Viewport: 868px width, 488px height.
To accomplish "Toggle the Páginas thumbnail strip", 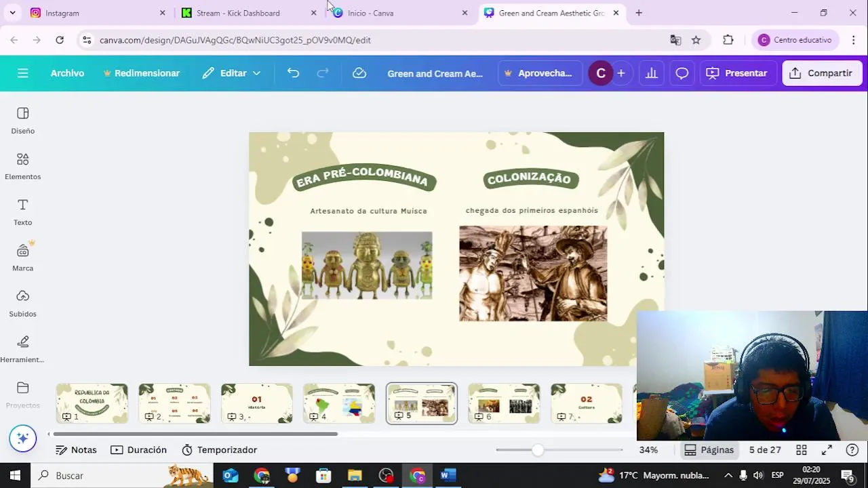I will pos(709,450).
